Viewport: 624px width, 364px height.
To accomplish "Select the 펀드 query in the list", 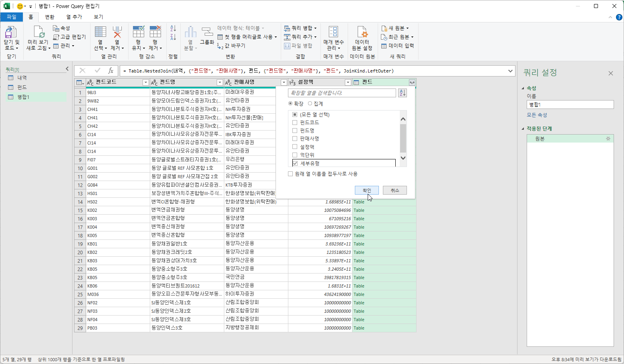I will pyautogui.click(x=36, y=87).
